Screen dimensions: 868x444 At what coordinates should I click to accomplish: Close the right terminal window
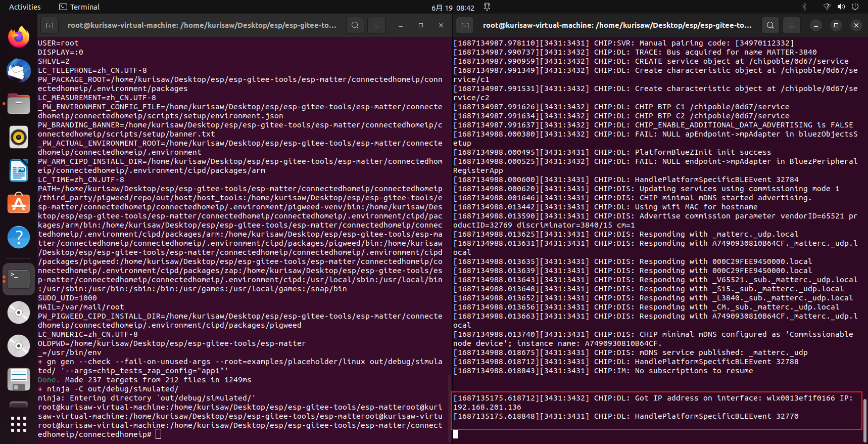pyautogui.click(x=856, y=25)
